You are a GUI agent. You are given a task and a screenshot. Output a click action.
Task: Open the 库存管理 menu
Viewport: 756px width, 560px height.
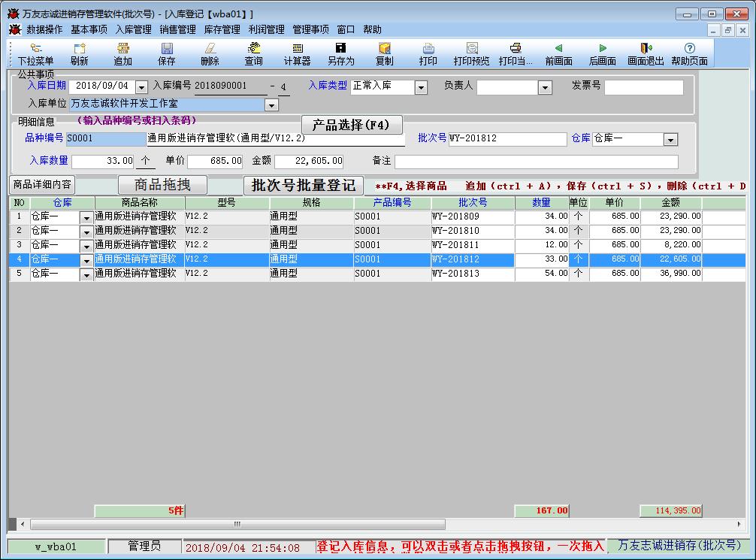pyautogui.click(x=222, y=30)
